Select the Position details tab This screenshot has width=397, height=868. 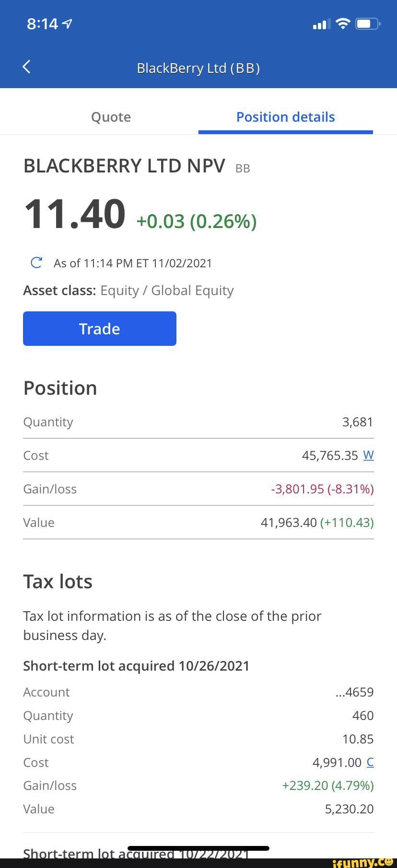285,117
